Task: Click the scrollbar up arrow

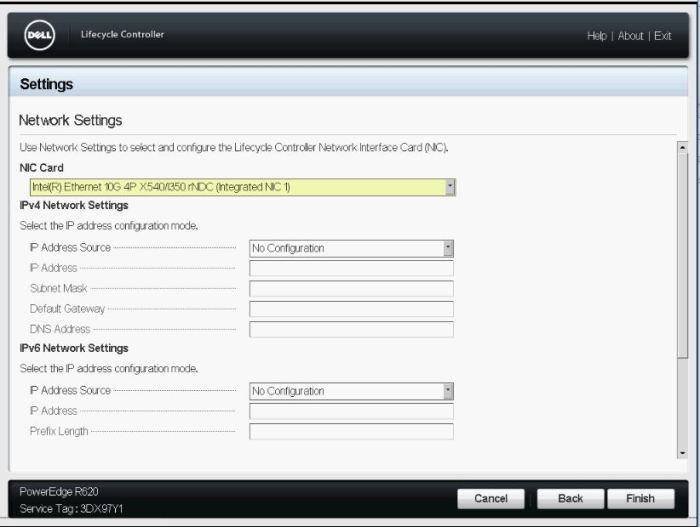Action: pyautogui.click(x=683, y=148)
